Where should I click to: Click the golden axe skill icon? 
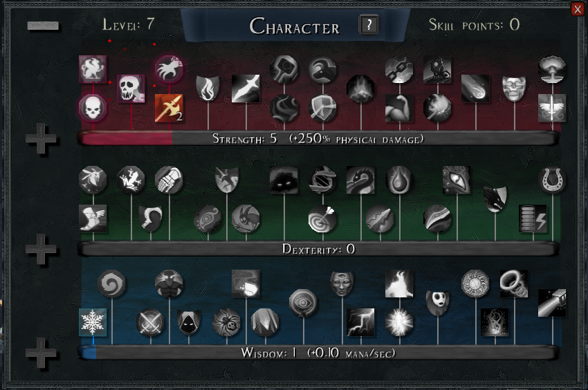[x=169, y=108]
